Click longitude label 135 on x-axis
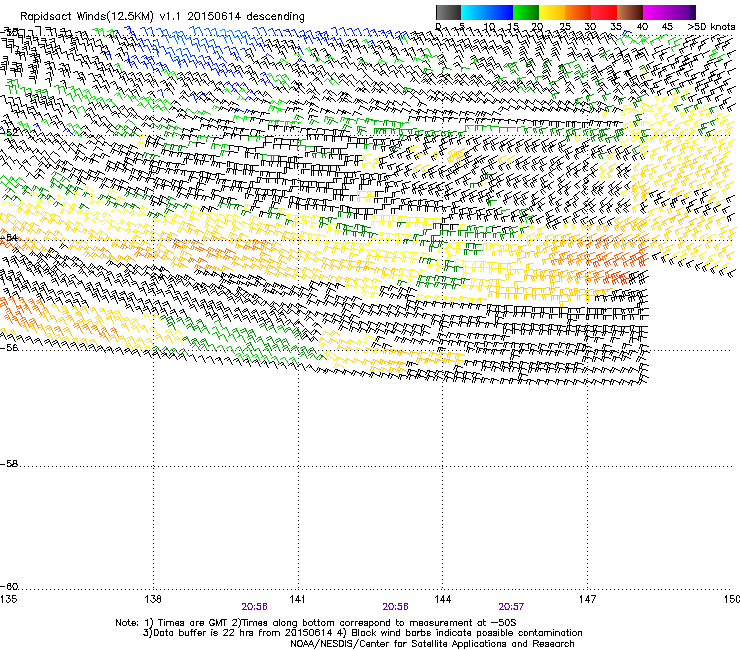Image resolution: width=740 pixels, height=650 pixels. point(8,599)
